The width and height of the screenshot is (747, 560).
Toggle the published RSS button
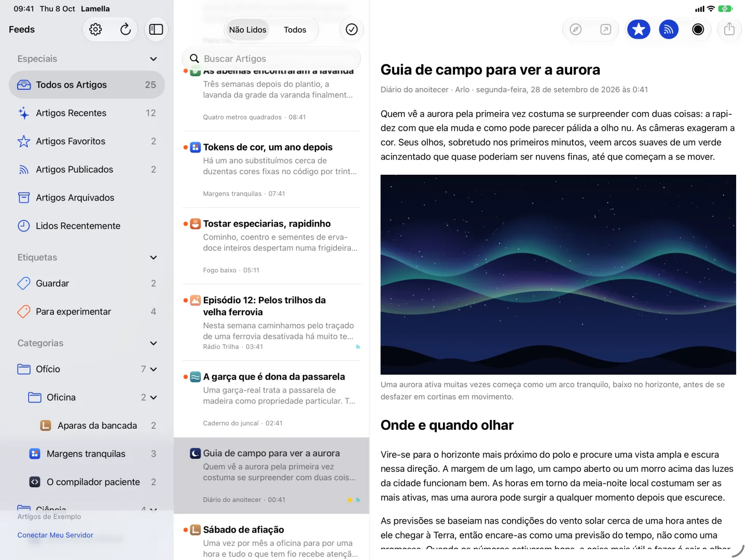tap(669, 30)
